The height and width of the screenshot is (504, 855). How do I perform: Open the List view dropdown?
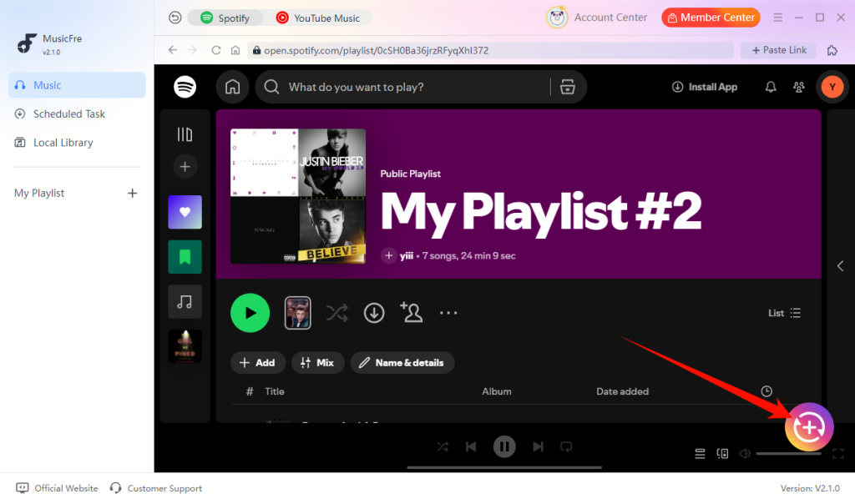coord(784,313)
